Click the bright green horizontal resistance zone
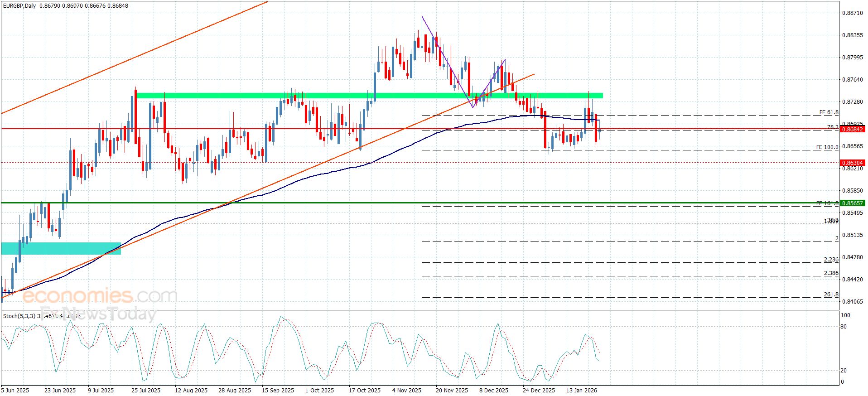Image resolution: width=868 pixels, height=396 pixels. pyautogui.click(x=369, y=96)
